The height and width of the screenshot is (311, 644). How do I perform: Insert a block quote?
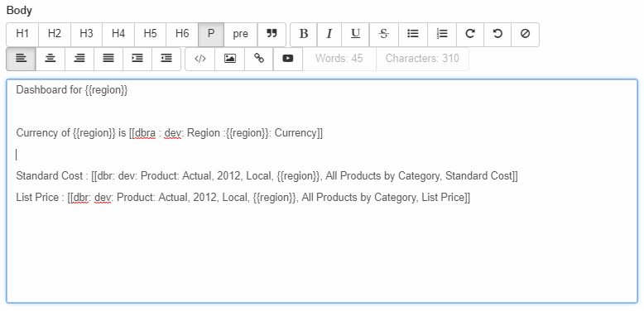tap(272, 35)
